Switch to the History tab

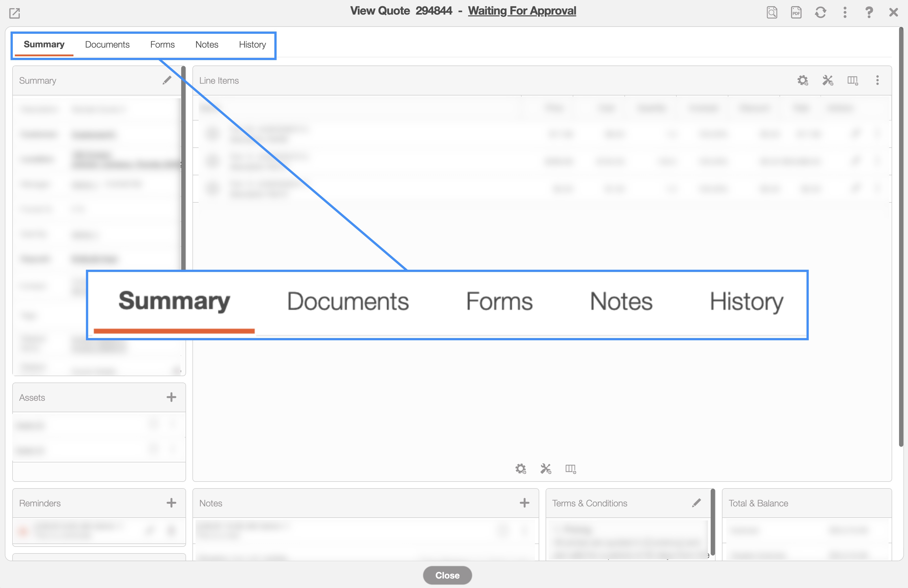(x=252, y=45)
